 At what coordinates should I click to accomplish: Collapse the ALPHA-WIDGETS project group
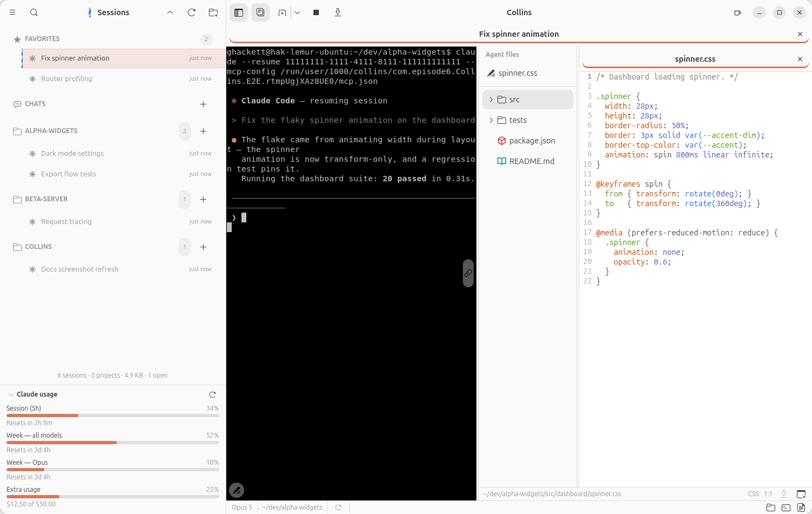pyautogui.click(x=51, y=131)
